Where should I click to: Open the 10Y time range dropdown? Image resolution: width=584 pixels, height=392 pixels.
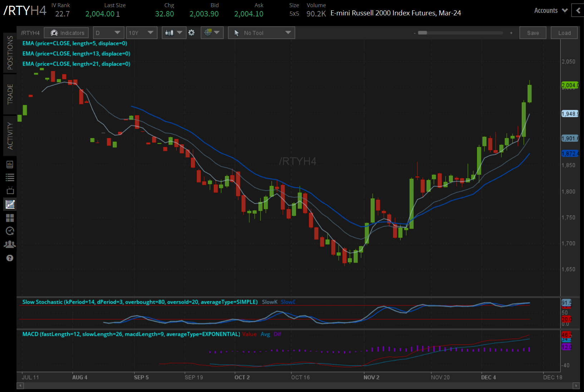(x=141, y=33)
